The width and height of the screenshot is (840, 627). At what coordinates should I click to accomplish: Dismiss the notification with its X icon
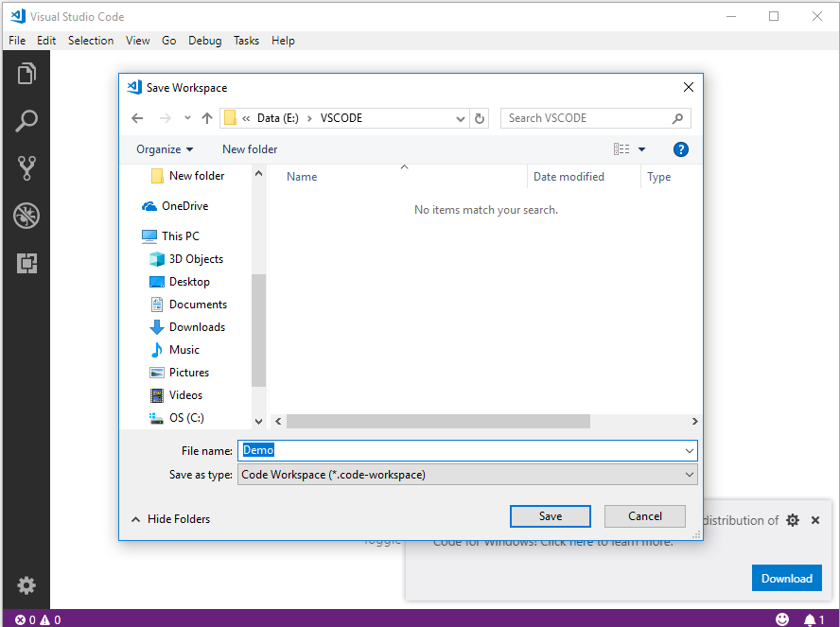815,520
